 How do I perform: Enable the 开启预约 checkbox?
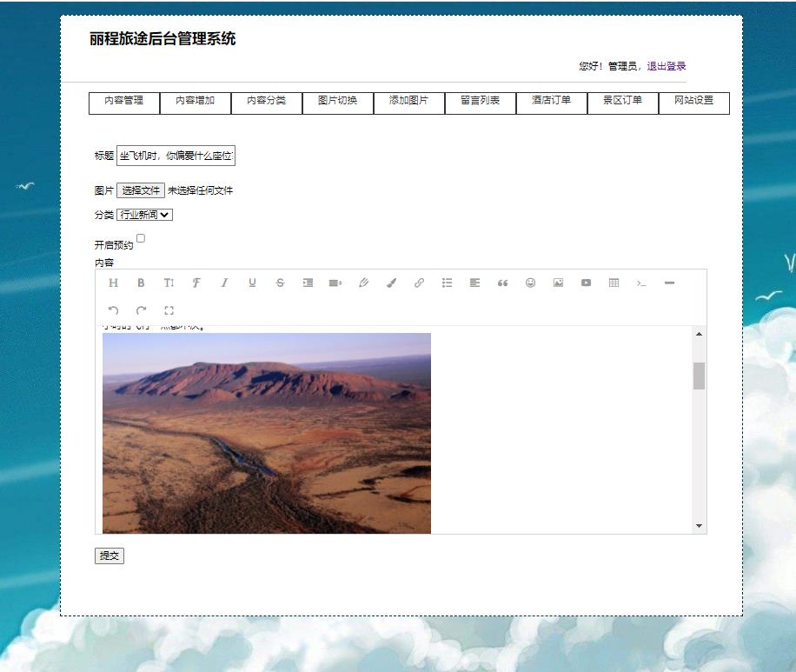coord(141,238)
